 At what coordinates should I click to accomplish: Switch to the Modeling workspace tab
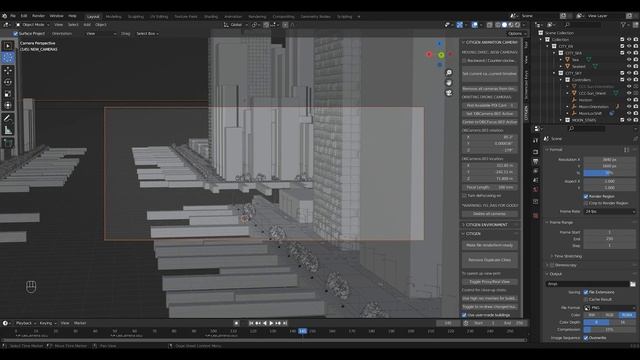point(113,17)
